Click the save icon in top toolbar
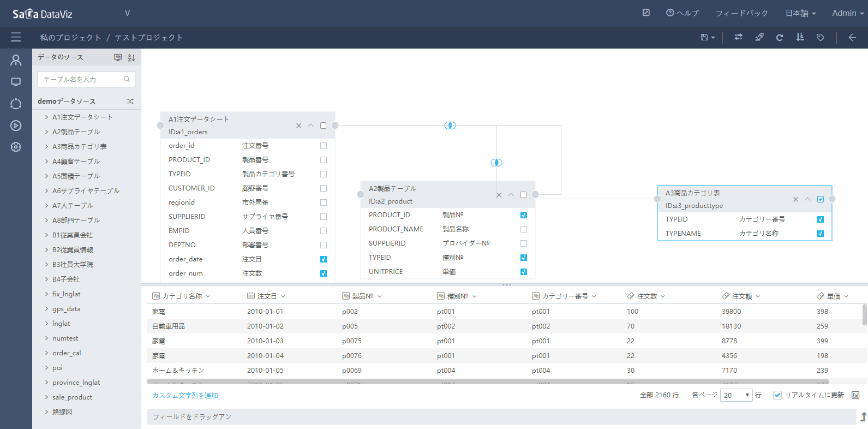The image size is (868, 429). 704,38
